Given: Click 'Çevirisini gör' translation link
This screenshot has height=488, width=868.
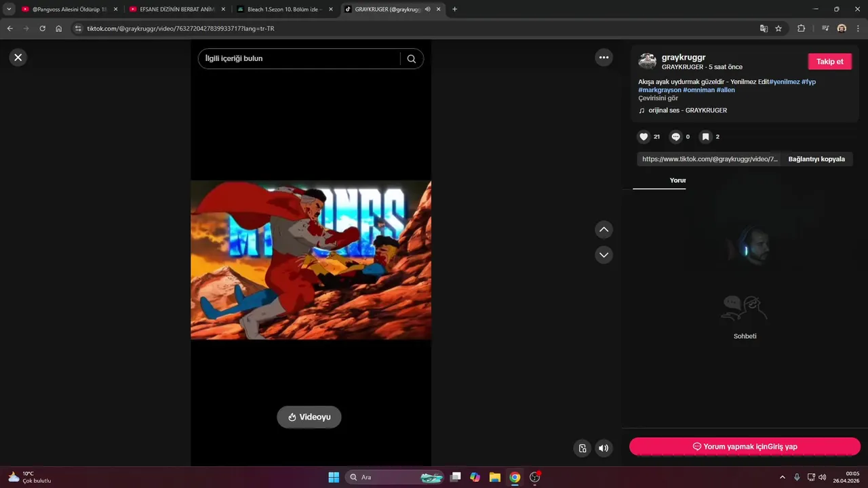Looking at the screenshot, I should coord(658,98).
